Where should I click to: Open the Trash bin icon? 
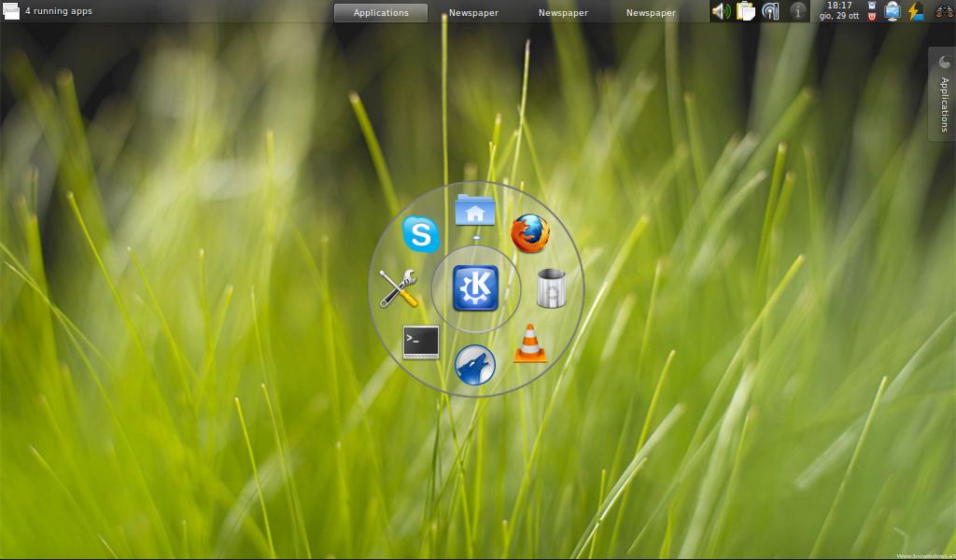[x=552, y=288]
